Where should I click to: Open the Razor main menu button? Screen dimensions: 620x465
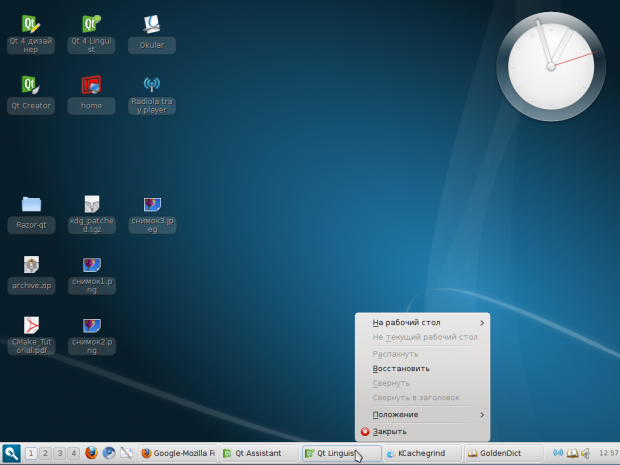11,453
